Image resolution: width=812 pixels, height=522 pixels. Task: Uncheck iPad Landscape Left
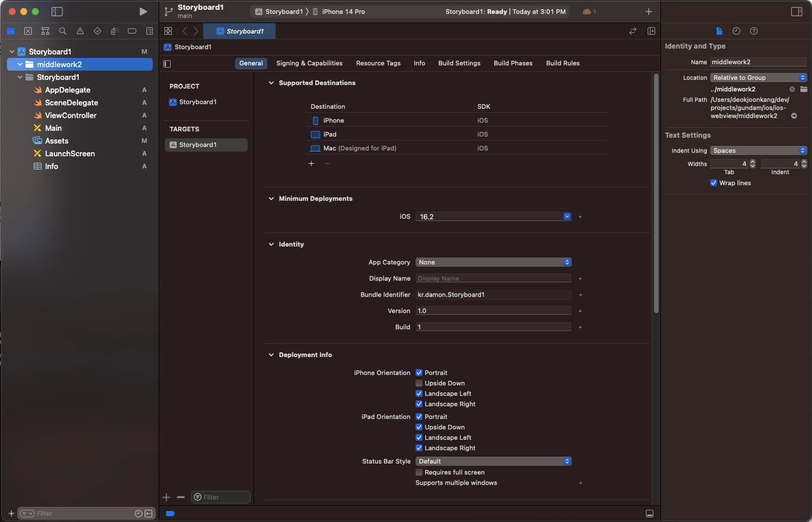pyautogui.click(x=419, y=438)
